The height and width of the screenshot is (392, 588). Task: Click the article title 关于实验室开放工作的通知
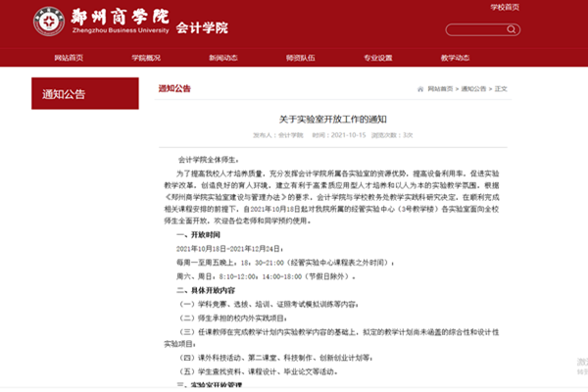(x=332, y=120)
